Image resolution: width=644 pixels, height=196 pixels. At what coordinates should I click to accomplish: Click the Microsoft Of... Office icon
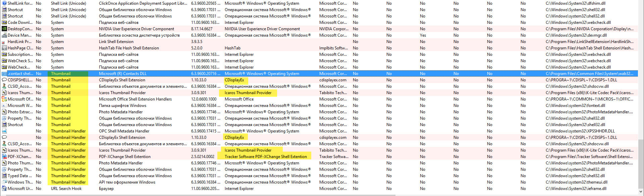(4, 99)
